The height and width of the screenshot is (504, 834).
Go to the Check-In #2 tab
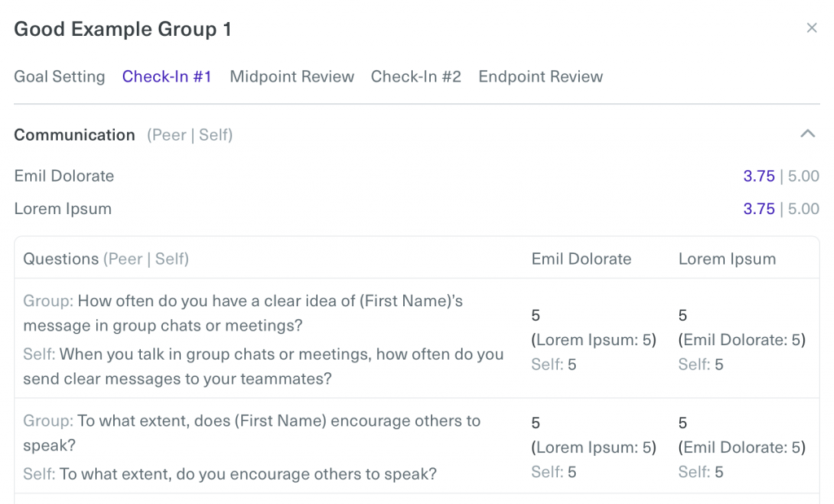click(x=416, y=77)
